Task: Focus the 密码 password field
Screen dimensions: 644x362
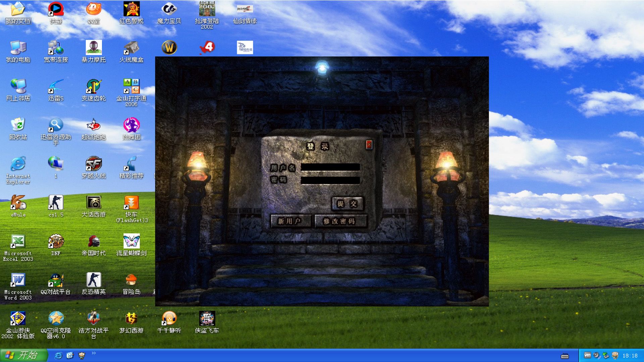Action: click(x=330, y=180)
